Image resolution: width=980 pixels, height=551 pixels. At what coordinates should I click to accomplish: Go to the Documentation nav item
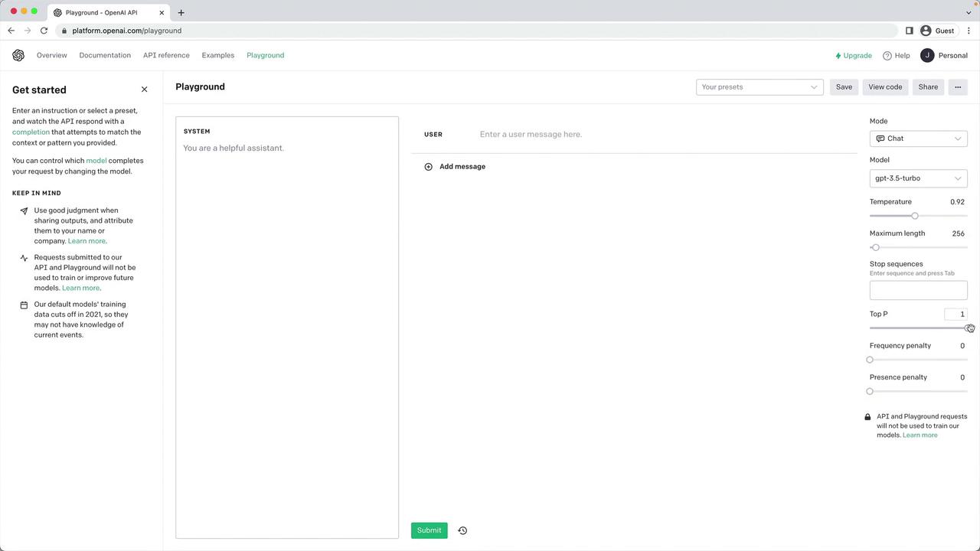pyautogui.click(x=105, y=55)
